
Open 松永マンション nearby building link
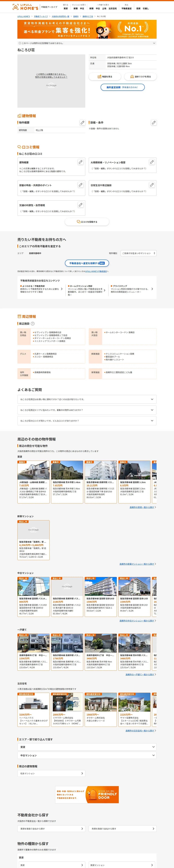point(51,773)
